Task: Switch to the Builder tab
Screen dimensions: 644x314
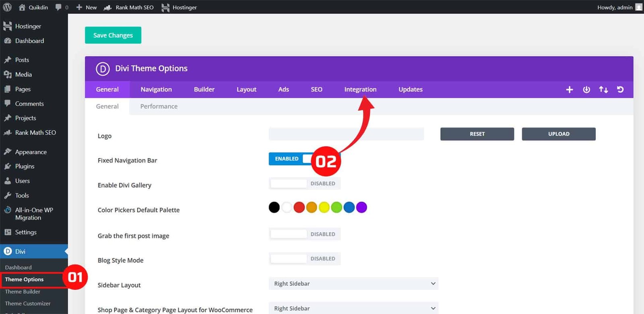Action: 204,89
